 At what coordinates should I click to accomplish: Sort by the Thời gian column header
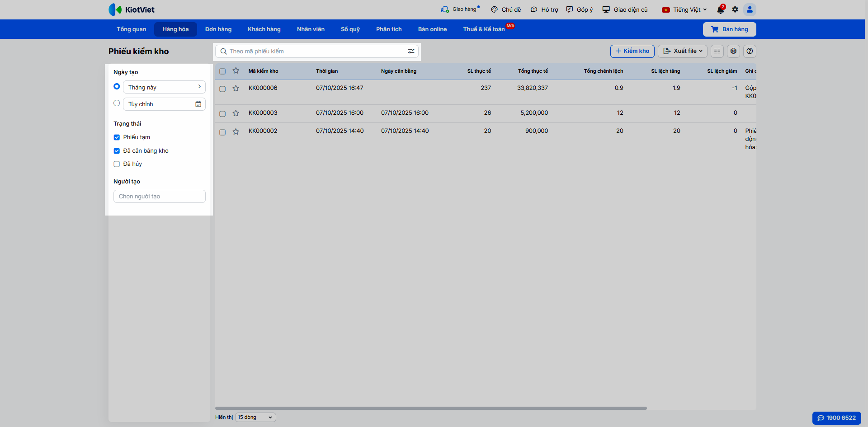[x=327, y=71]
